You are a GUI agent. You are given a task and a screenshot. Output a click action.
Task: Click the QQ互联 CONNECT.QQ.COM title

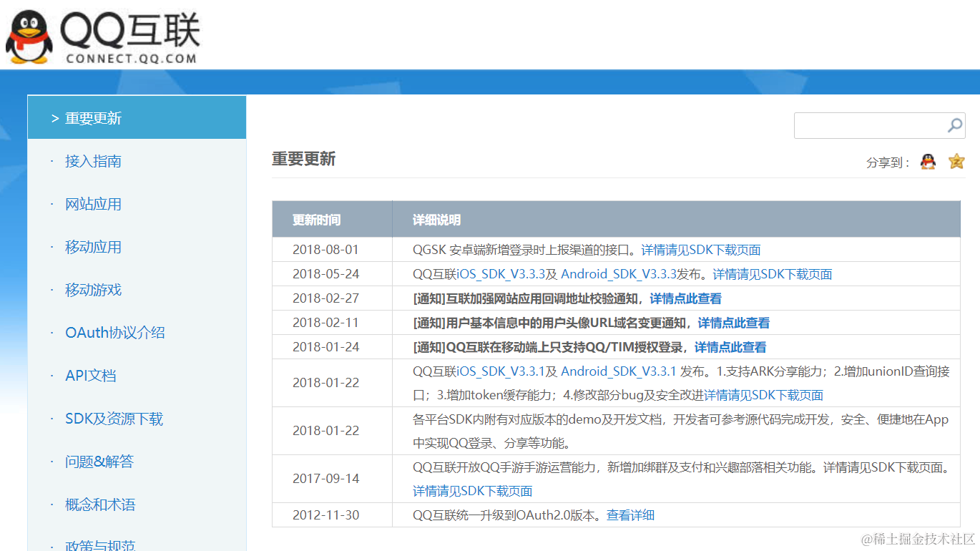130,38
